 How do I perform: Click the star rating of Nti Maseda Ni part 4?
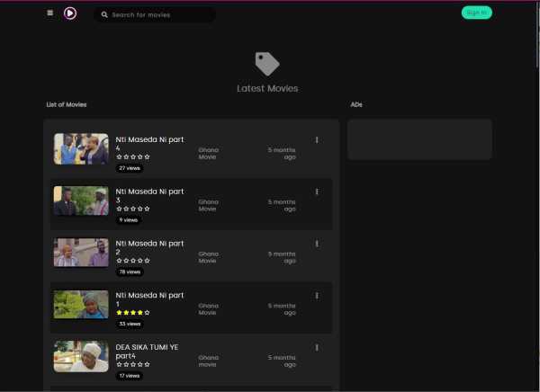coord(133,157)
